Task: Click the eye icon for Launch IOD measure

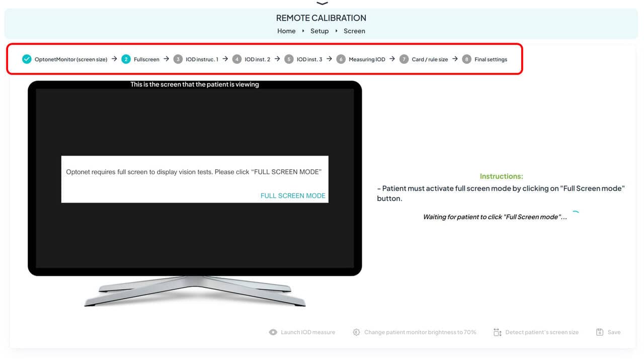Action: (x=273, y=332)
